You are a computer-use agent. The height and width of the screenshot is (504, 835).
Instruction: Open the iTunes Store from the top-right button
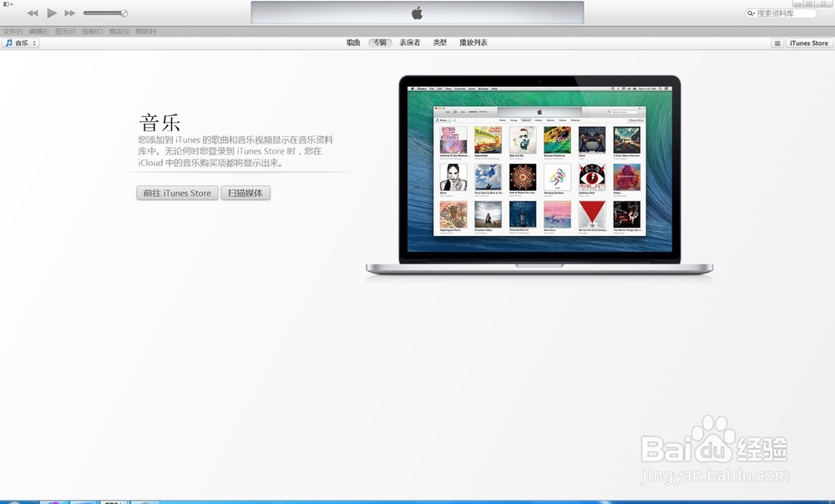coord(808,43)
